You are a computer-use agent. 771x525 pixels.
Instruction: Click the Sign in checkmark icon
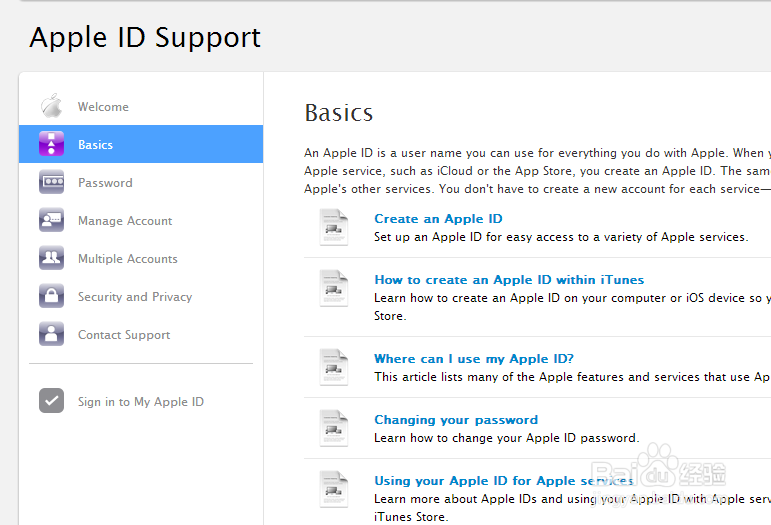coord(51,401)
